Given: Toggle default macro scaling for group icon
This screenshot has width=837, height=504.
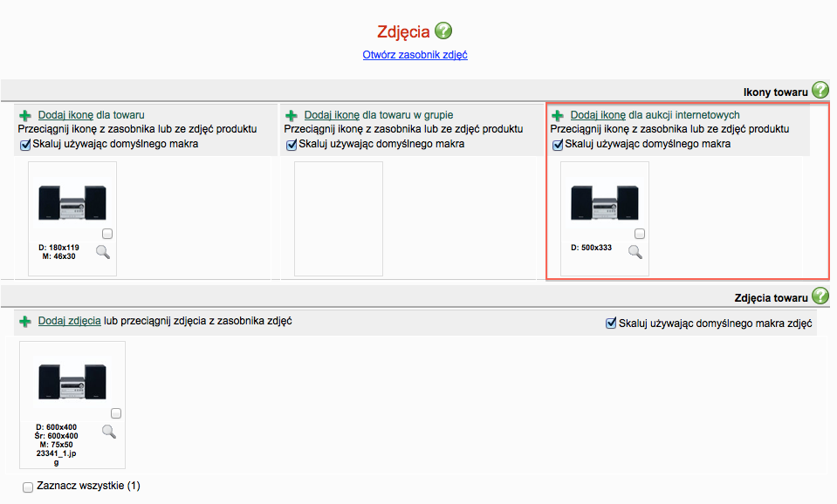Looking at the screenshot, I should pos(292,145).
